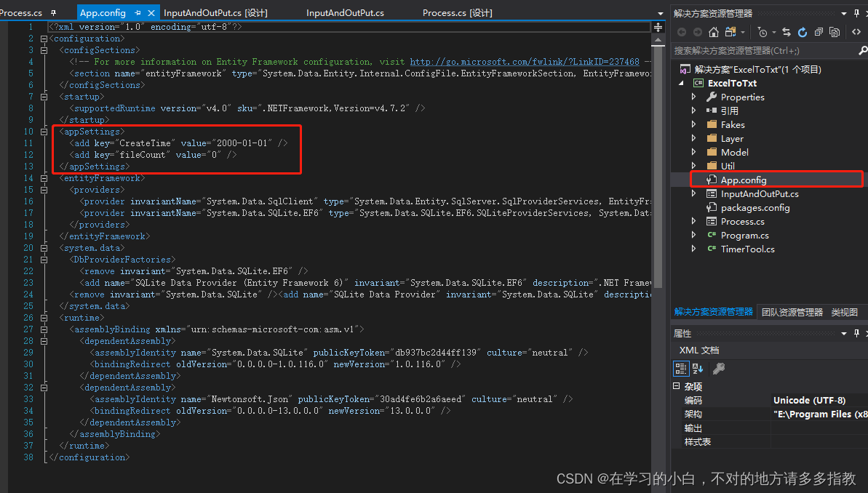Switch to the 类视图 panel tab

(x=844, y=311)
